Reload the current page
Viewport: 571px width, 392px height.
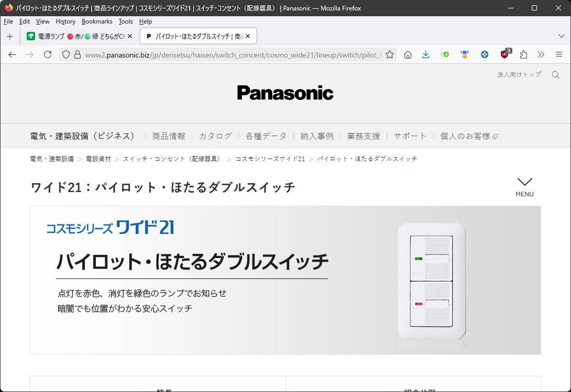(x=48, y=54)
